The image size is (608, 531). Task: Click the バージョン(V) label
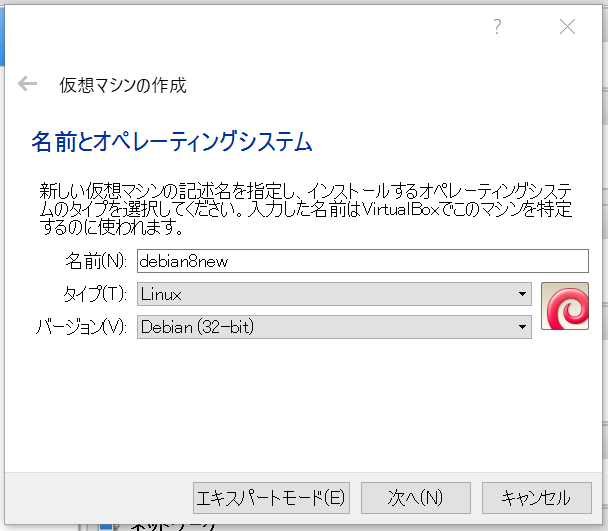point(82,327)
